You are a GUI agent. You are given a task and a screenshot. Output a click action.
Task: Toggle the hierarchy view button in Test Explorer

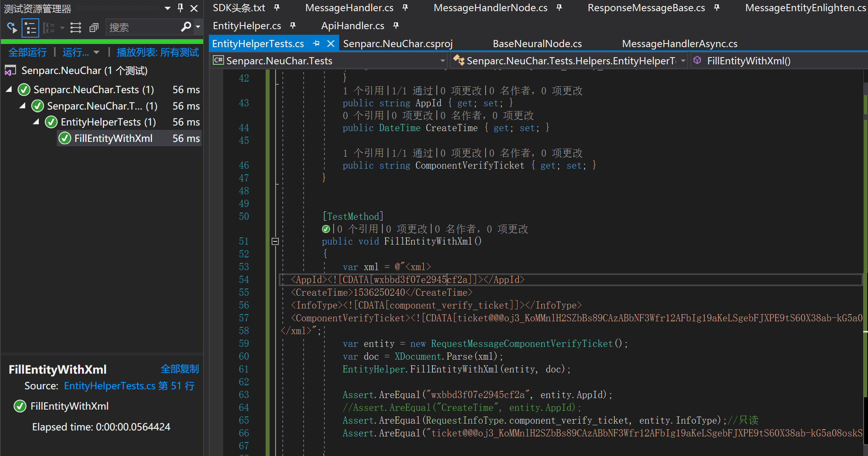pos(30,28)
